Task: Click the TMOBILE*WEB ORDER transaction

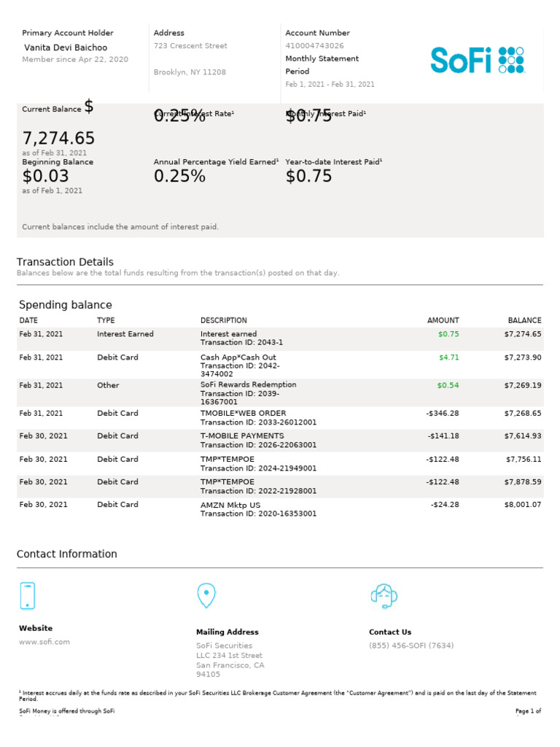Action: tap(243, 413)
